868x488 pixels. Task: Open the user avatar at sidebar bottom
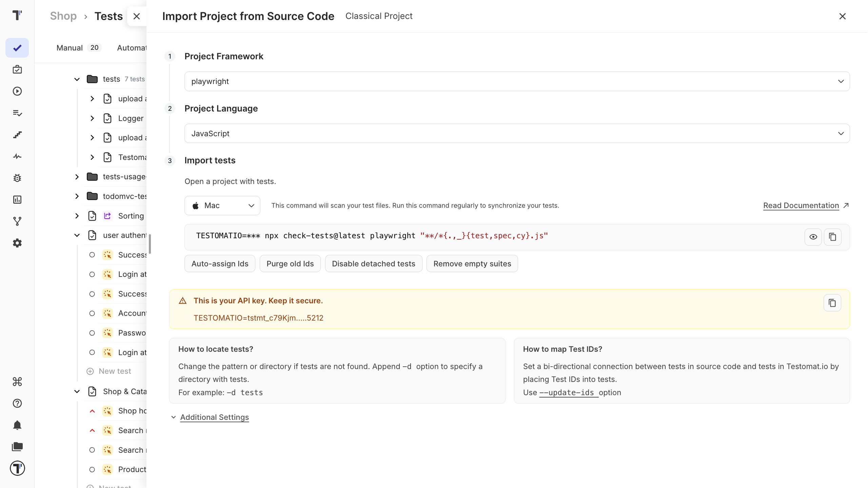click(x=17, y=468)
